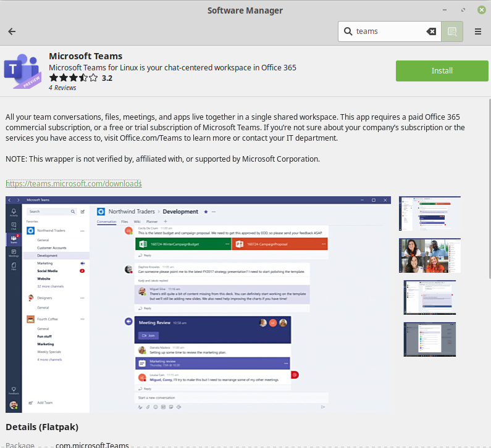Image resolution: width=491 pixels, height=448 pixels.
Task: Go back with the back arrow
Action: click(x=12, y=31)
